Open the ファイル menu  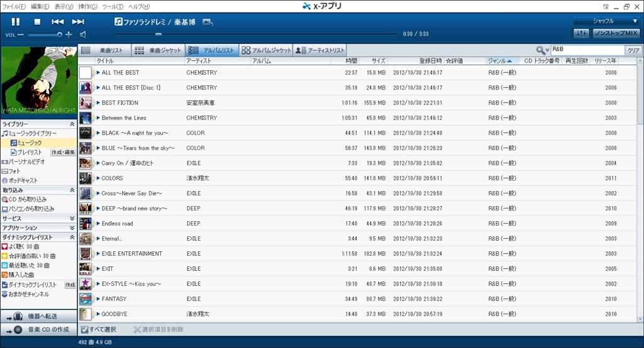coord(14,6)
